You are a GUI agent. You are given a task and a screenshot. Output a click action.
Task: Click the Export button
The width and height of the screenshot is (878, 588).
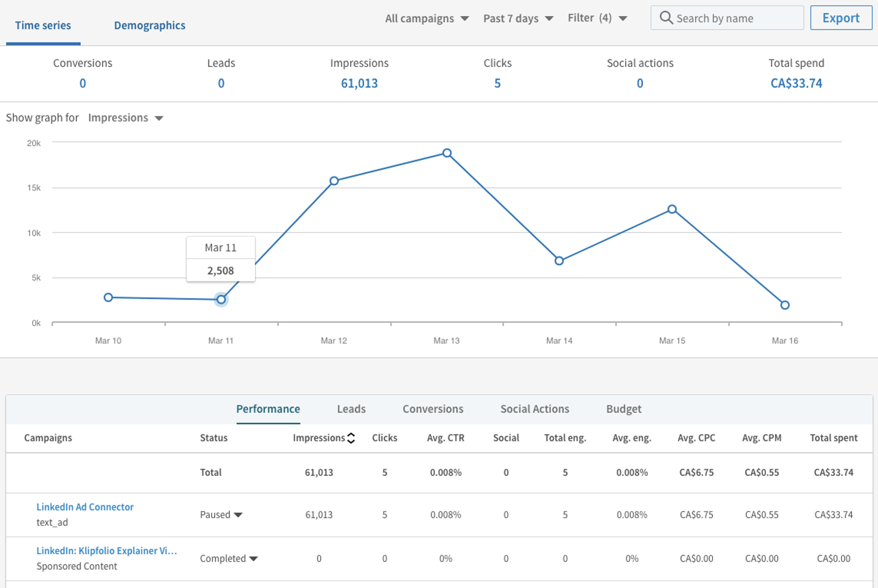[x=840, y=18]
